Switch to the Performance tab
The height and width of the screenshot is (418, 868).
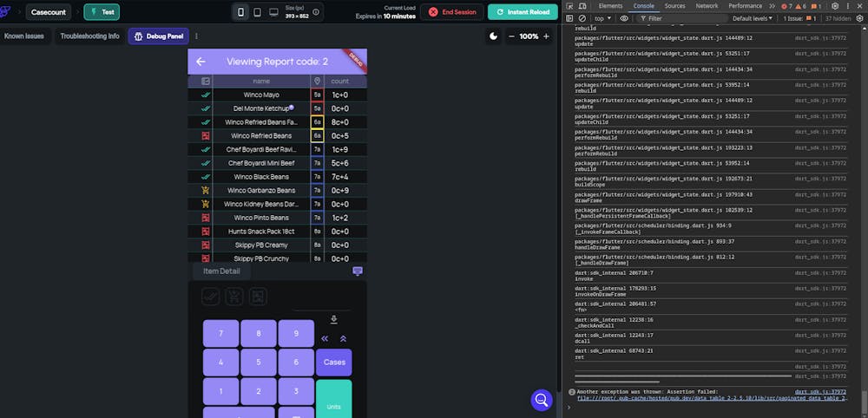click(745, 6)
